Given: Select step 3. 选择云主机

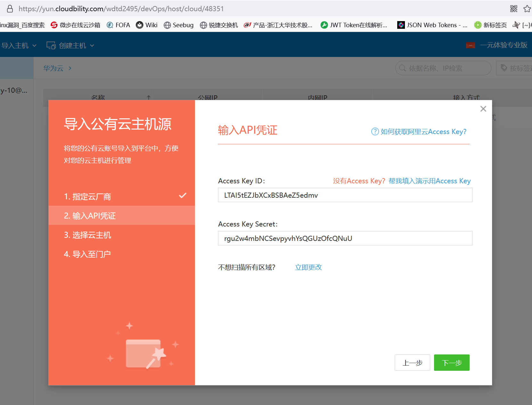Looking at the screenshot, I should coord(122,235).
